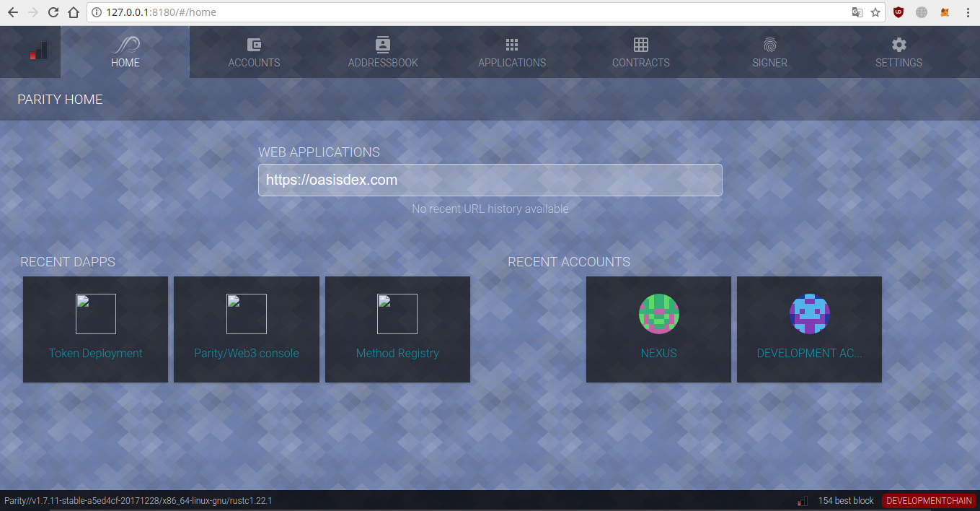Image resolution: width=980 pixels, height=511 pixels.
Task: Open the Accounts section icon
Action: (254, 44)
